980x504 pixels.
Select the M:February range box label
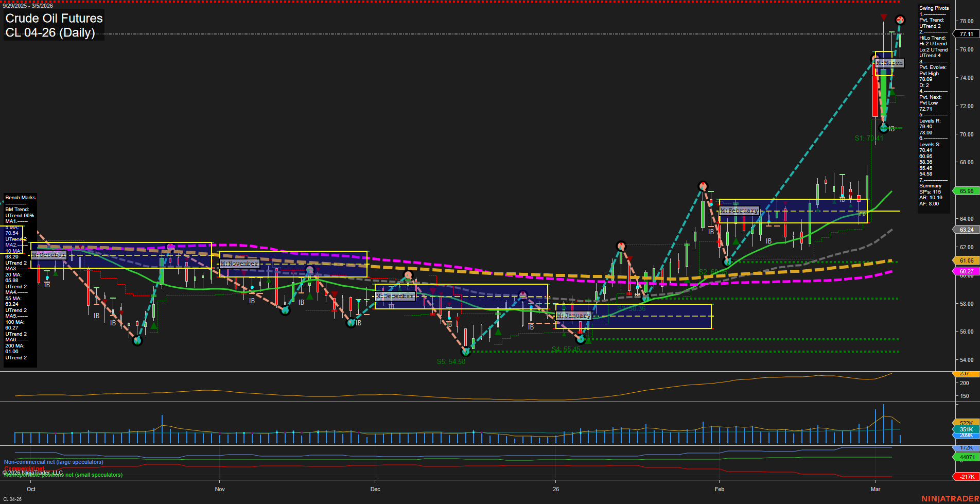click(x=740, y=210)
